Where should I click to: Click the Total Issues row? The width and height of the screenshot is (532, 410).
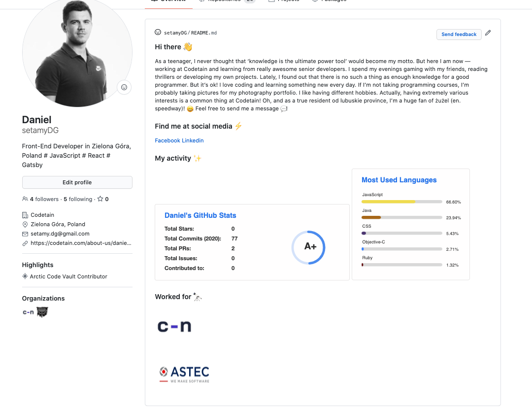click(199, 258)
